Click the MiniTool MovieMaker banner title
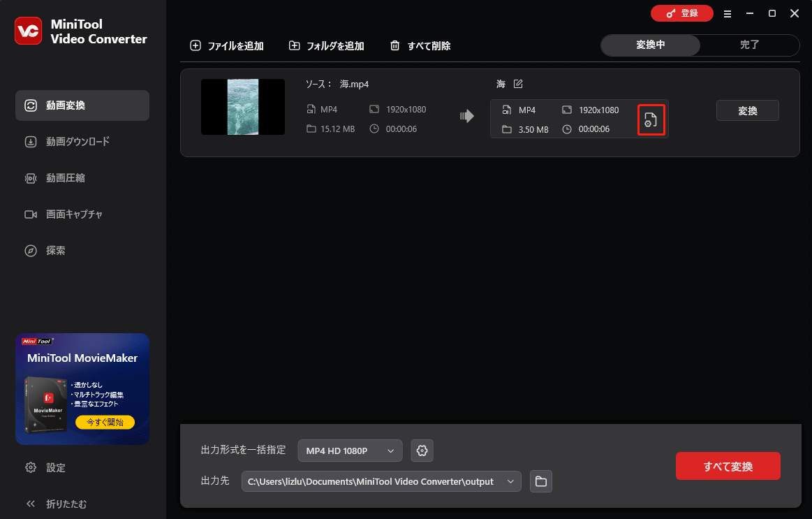Image resolution: width=812 pixels, height=519 pixels. [x=82, y=358]
